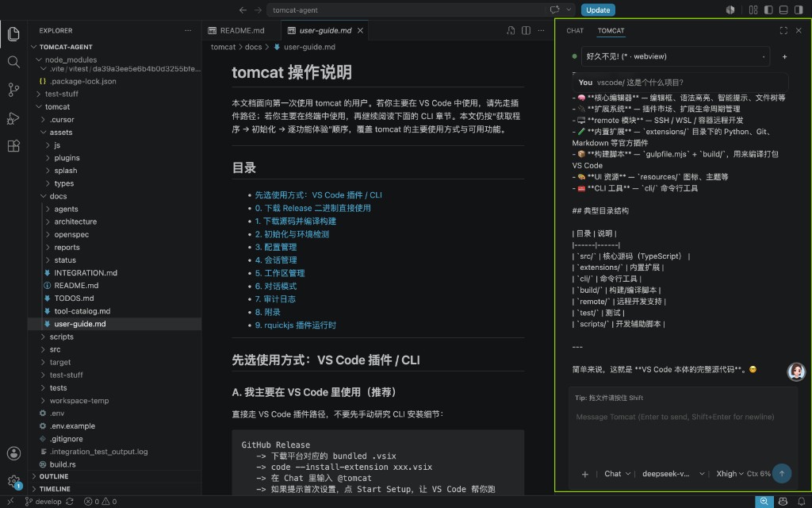Image resolution: width=812 pixels, height=508 pixels.
Task: Open the deepseek model dropdown
Action: point(672,474)
